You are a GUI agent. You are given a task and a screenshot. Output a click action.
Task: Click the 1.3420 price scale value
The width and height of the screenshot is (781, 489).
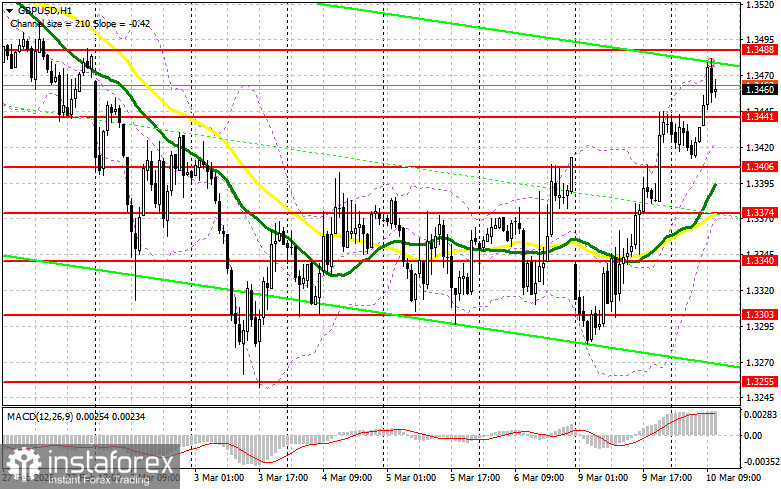(x=760, y=147)
